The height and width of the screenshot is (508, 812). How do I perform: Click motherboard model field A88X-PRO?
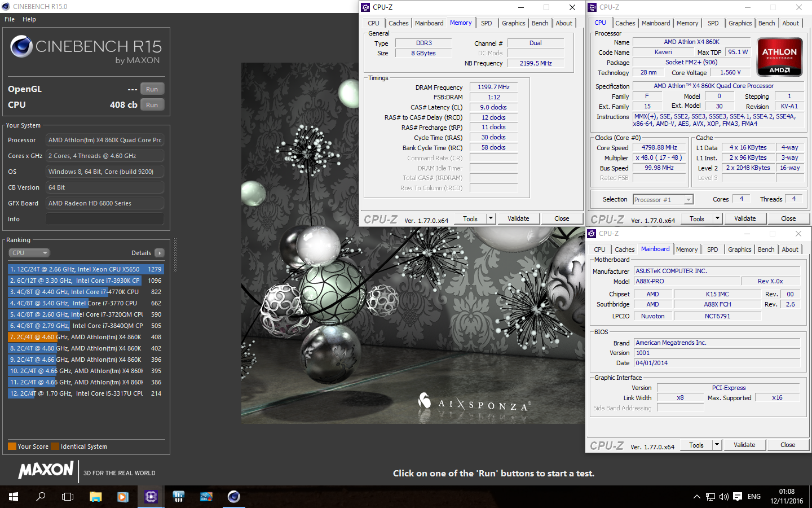click(x=687, y=281)
